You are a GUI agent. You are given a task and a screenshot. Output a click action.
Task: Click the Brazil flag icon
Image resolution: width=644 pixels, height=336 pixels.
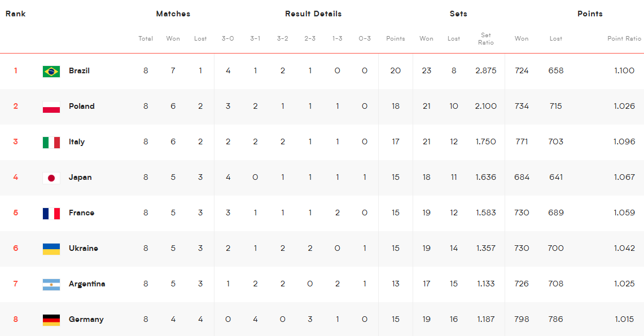(x=51, y=72)
